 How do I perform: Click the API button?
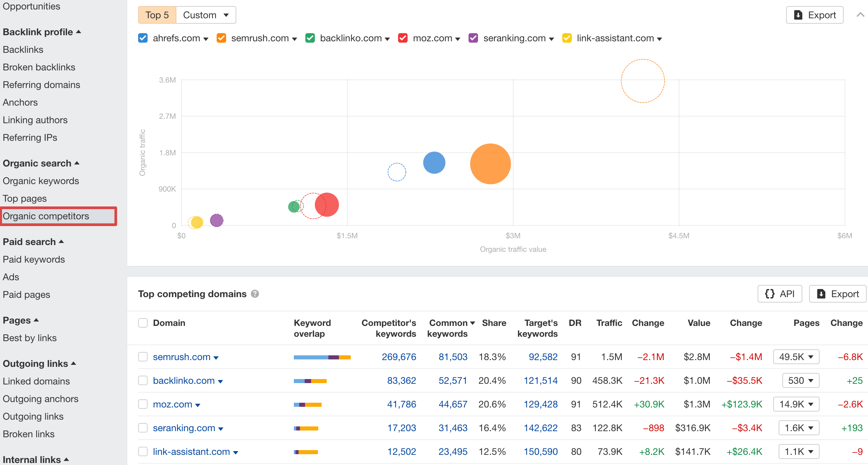780,294
